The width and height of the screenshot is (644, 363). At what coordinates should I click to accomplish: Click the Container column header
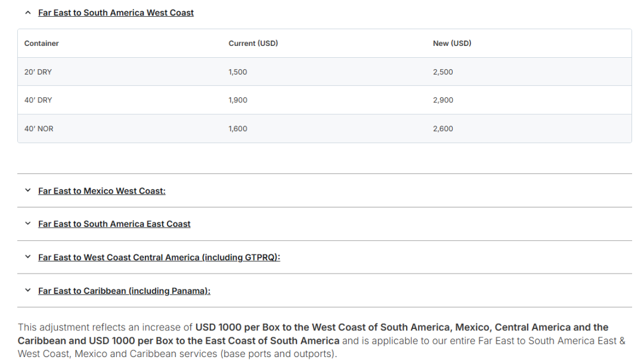point(42,44)
